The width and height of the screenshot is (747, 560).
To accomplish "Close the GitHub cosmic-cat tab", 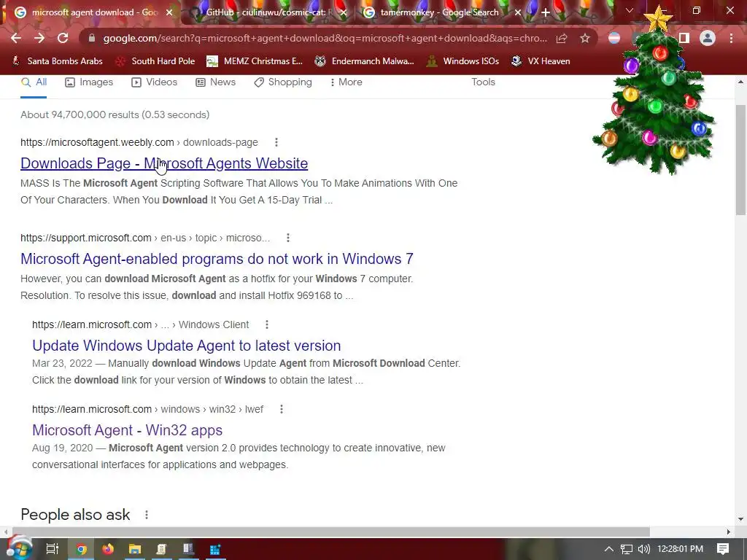I will (x=344, y=12).
